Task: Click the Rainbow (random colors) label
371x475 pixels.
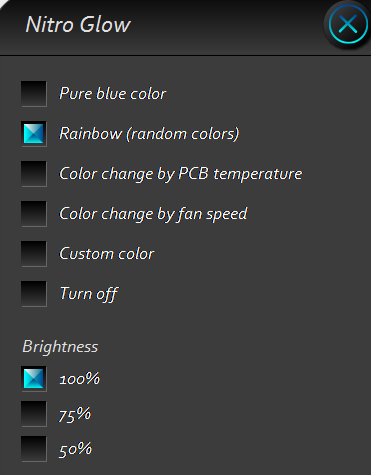Action: pos(149,134)
